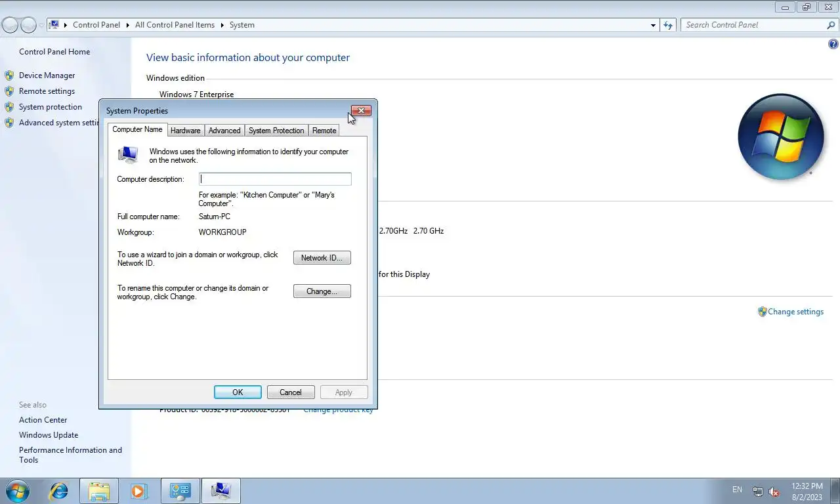Image resolution: width=840 pixels, height=504 pixels.
Task: Click the Change settings link
Action: [795, 312]
